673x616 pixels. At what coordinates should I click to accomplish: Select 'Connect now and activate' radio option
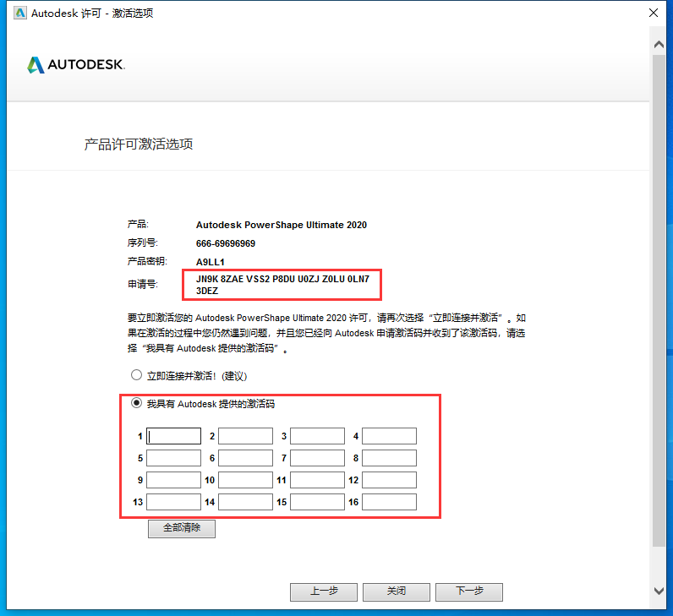coord(136,375)
